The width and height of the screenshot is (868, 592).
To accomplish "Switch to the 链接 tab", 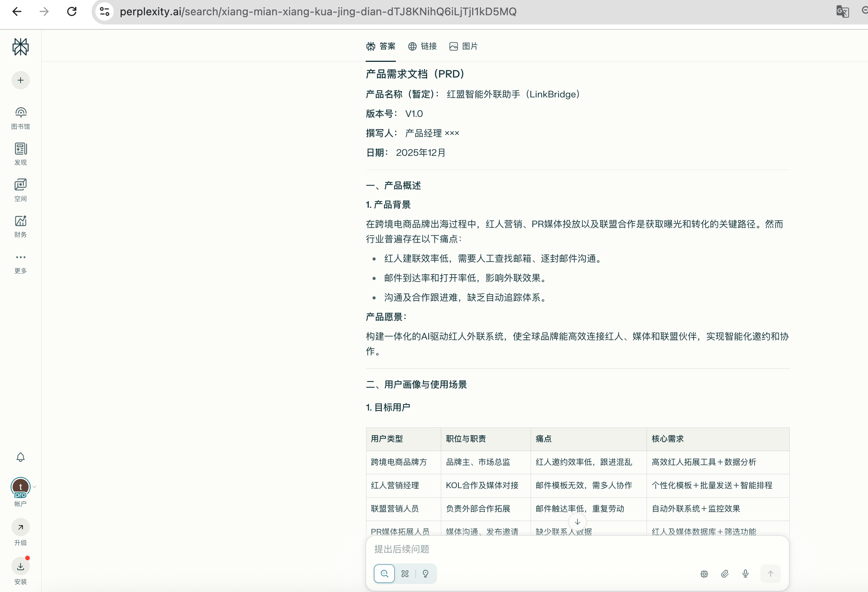I will (423, 47).
